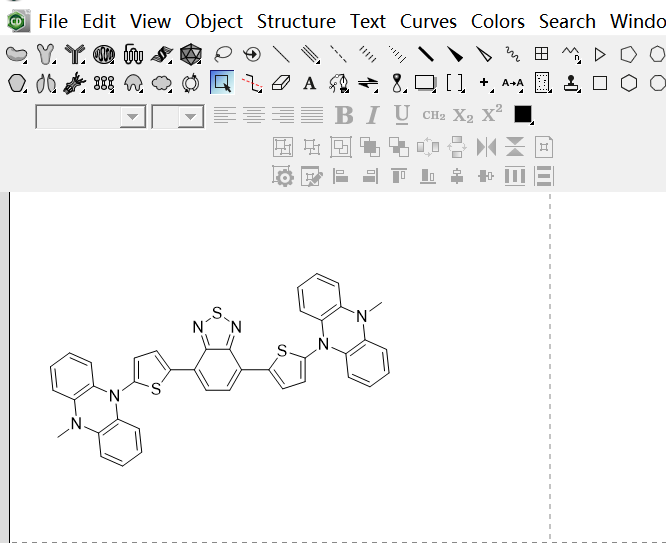Select the cloud shape bio template
The height and width of the screenshot is (543, 666).
[162, 83]
